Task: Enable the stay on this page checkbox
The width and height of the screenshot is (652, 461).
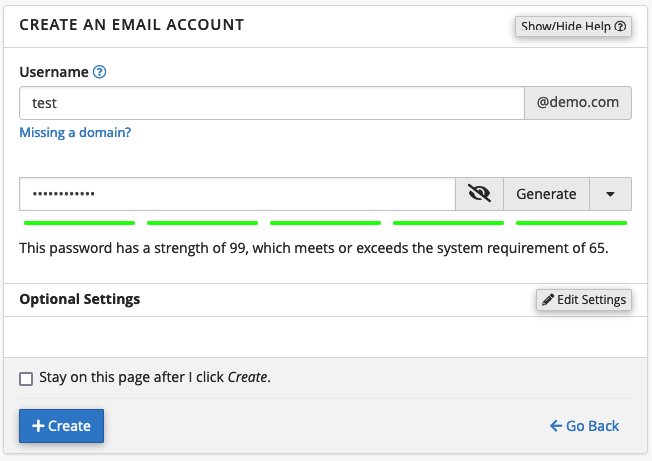Action: 26,378
